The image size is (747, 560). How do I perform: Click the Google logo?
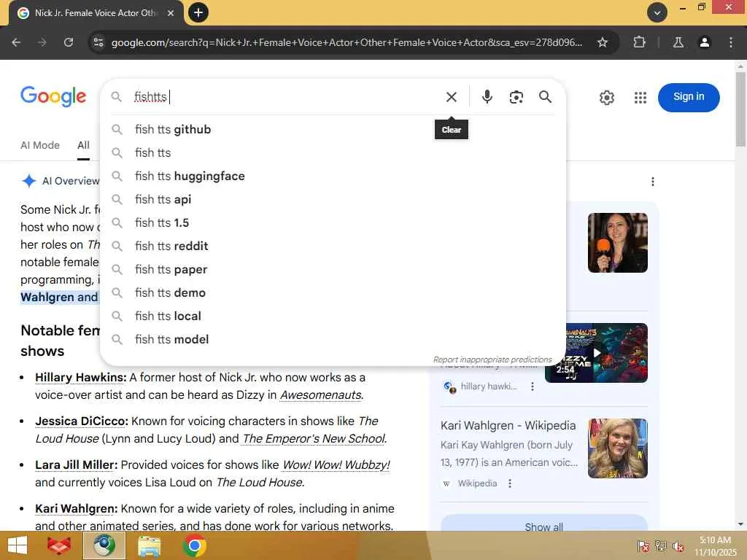click(53, 97)
